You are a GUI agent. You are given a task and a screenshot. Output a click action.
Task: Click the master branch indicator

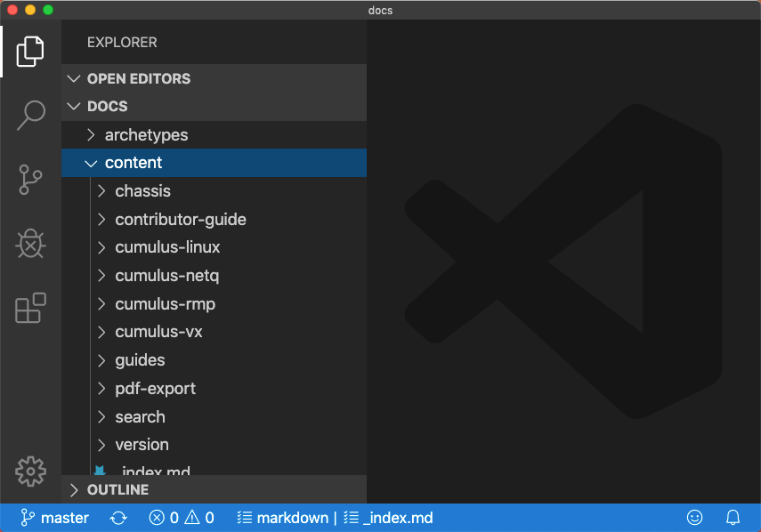click(55, 518)
